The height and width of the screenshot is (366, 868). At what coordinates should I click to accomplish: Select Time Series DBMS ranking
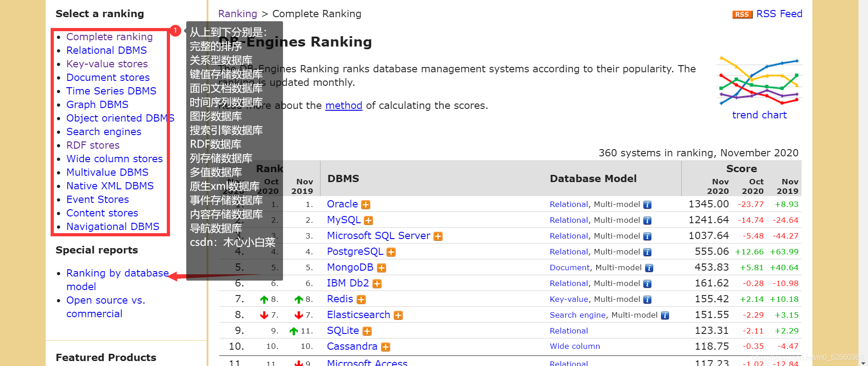(x=111, y=91)
